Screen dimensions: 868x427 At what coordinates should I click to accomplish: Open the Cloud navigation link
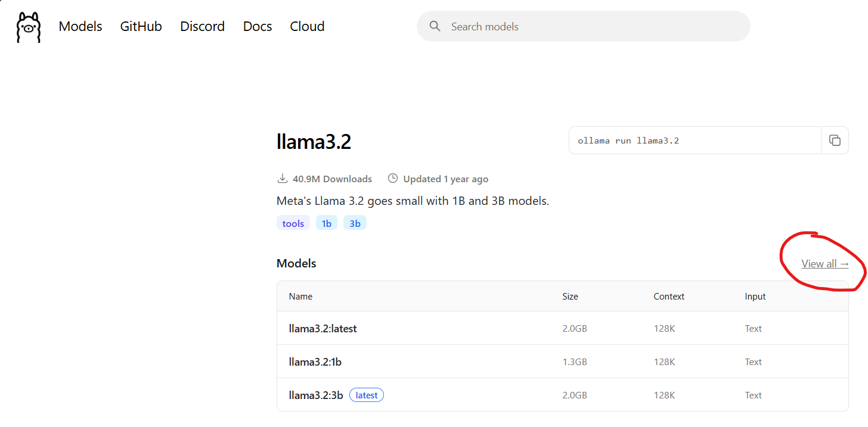tap(307, 26)
